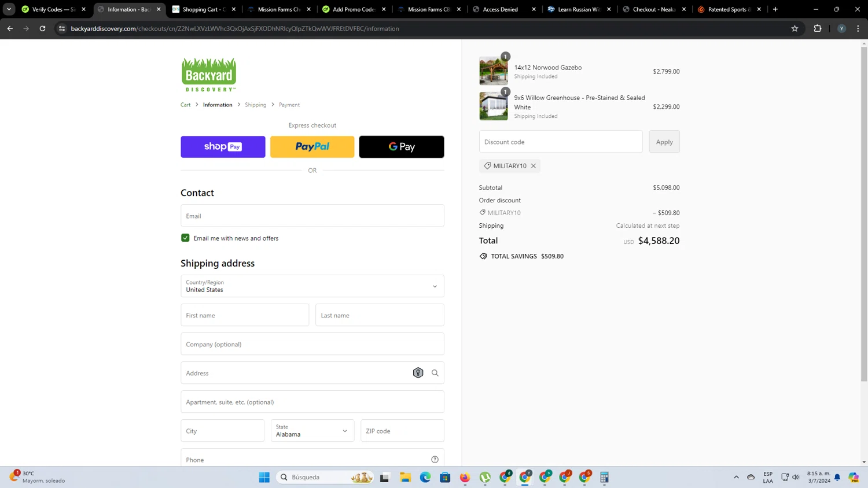The width and height of the screenshot is (868, 488).
Task: Open the weather widget on the taskbar
Action: tap(38, 477)
